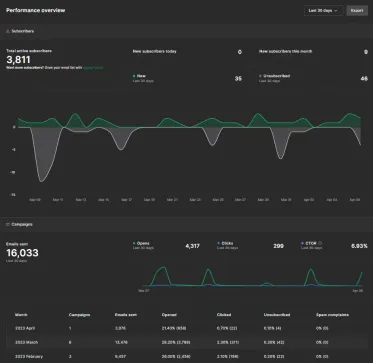Click the CTOR info tooltip icon
Screen dimensions: 373x363
(320, 243)
